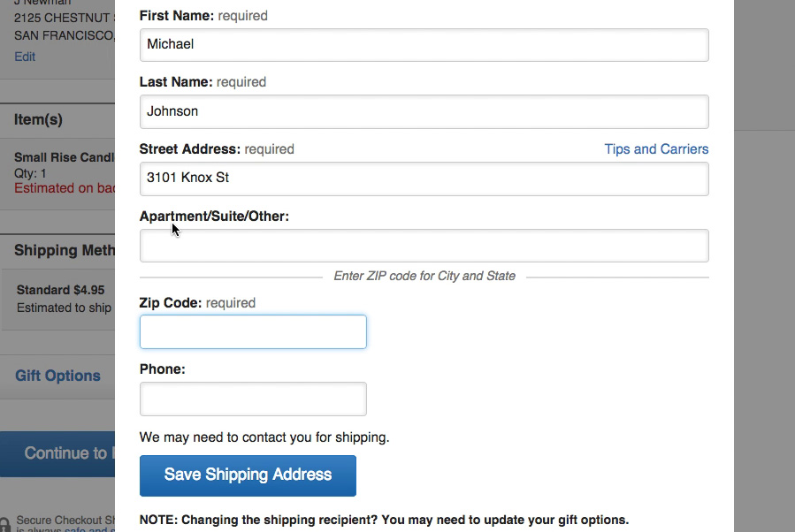Focus the Last Name text box
The height and width of the screenshot is (532, 795).
[x=424, y=111]
